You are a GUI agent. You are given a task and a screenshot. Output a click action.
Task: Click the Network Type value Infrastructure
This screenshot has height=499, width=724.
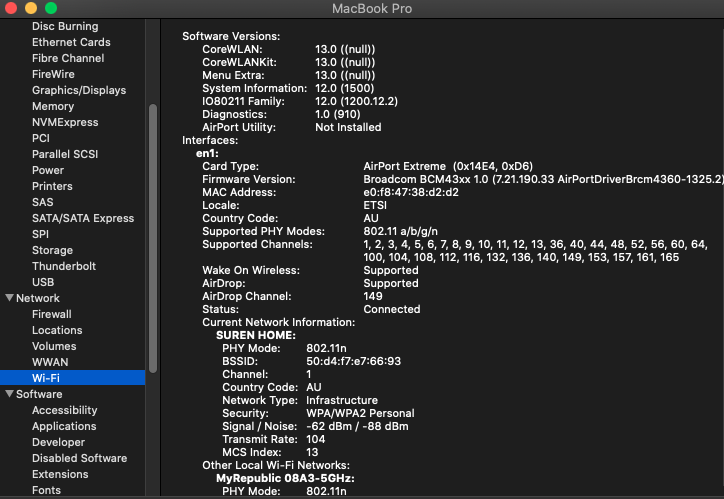(342, 401)
